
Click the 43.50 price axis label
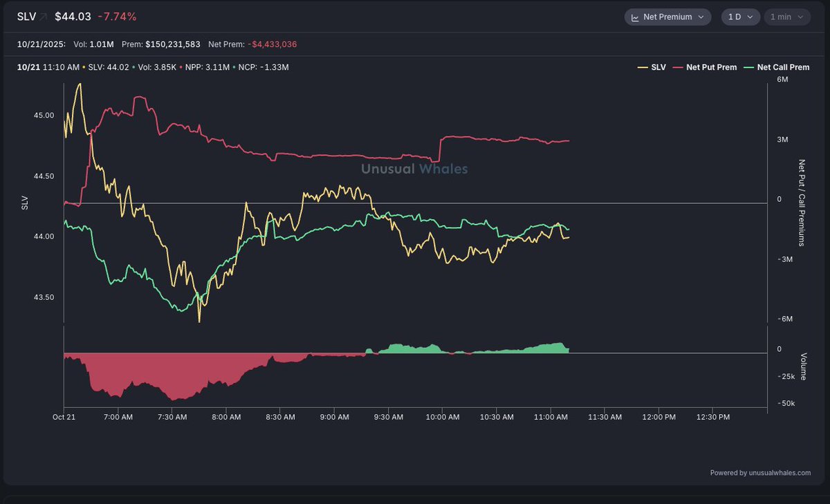pyautogui.click(x=44, y=297)
